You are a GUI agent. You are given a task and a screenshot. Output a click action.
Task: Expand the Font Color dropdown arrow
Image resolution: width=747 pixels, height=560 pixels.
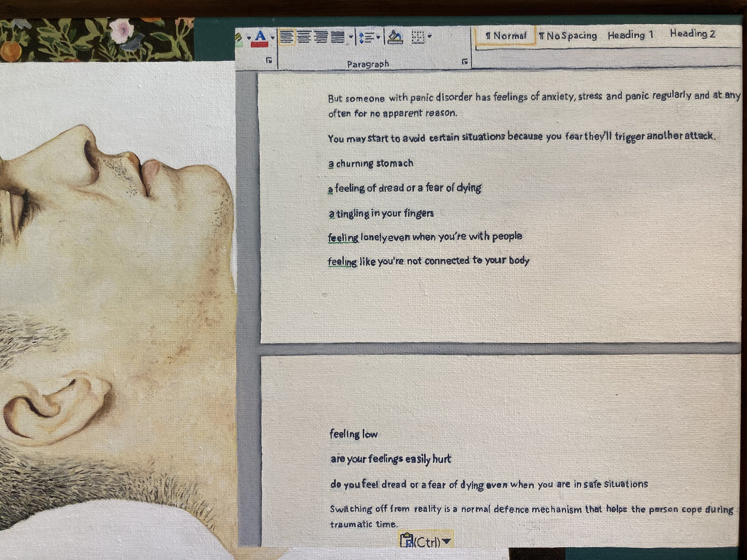point(273,38)
